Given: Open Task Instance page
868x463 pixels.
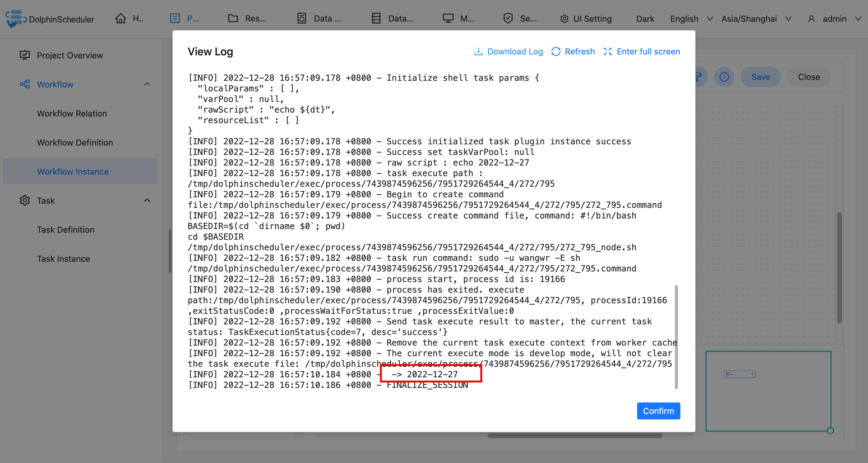Looking at the screenshot, I should click(x=63, y=258).
